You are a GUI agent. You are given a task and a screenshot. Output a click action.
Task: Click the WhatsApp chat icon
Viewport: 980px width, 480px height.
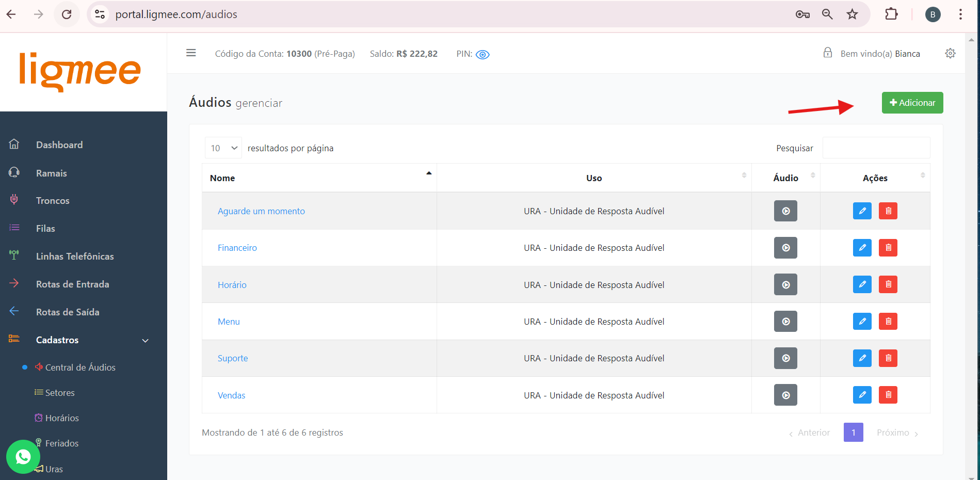[x=23, y=457]
